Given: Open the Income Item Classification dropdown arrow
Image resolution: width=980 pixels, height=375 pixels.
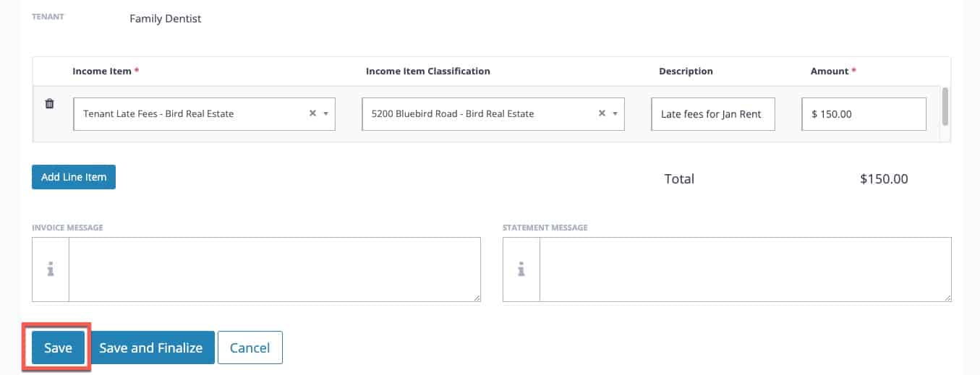Looking at the screenshot, I should pyautogui.click(x=615, y=113).
